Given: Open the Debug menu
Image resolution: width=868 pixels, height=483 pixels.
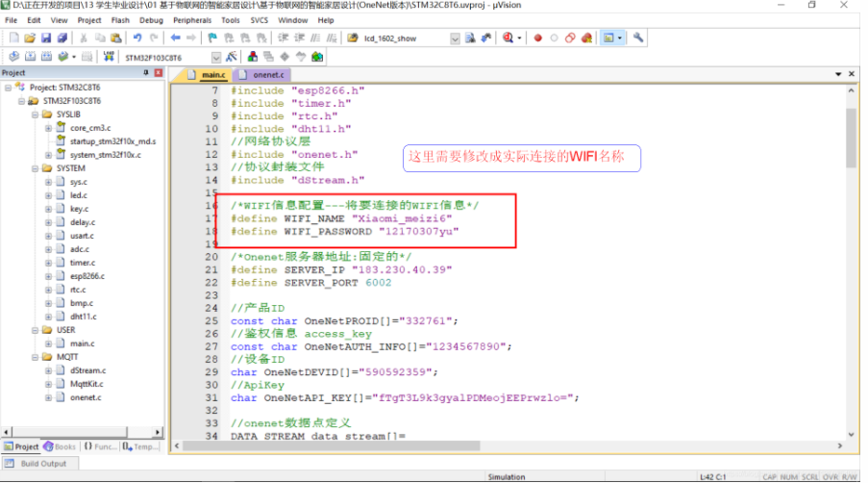Looking at the screenshot, I should [151, 20].
